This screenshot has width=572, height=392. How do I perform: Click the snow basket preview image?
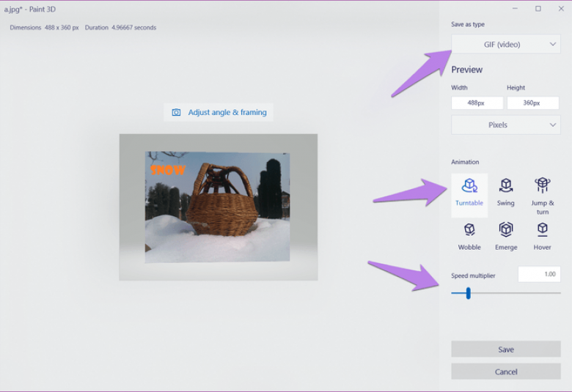click(x=217, y=207)
